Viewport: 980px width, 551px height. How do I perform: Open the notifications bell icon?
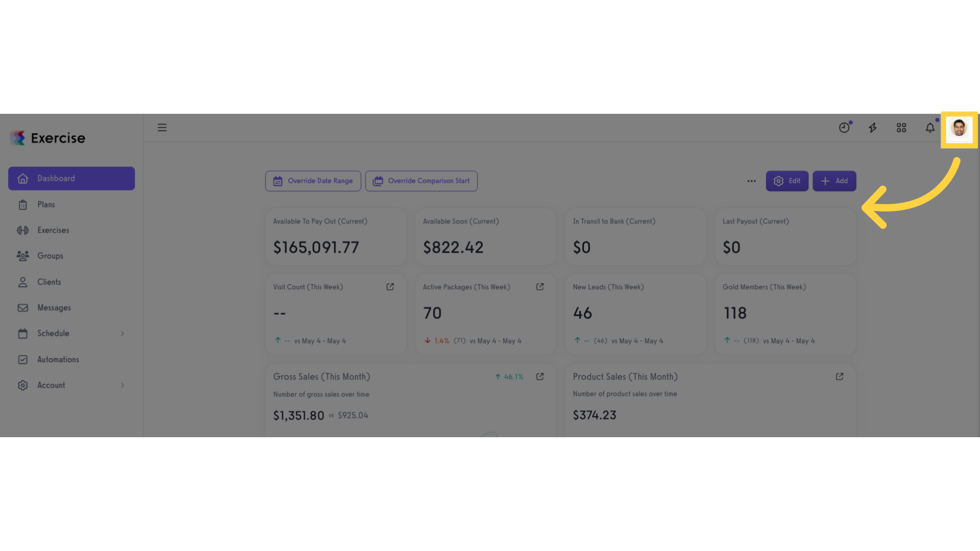(930, 128)
